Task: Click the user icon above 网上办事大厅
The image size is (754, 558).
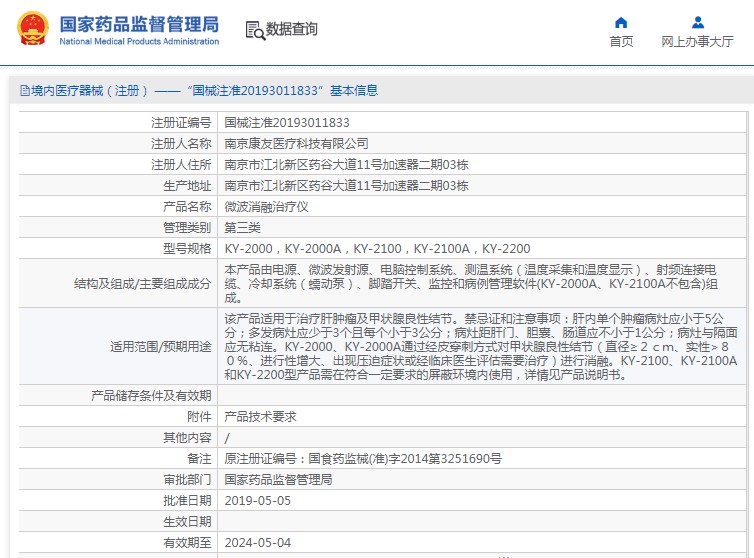Action: (698, 23)
